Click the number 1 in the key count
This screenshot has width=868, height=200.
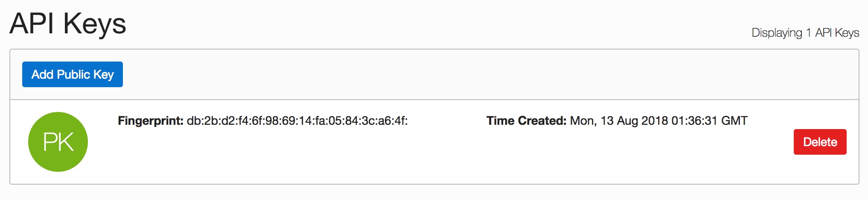click(x=808, y=33)
